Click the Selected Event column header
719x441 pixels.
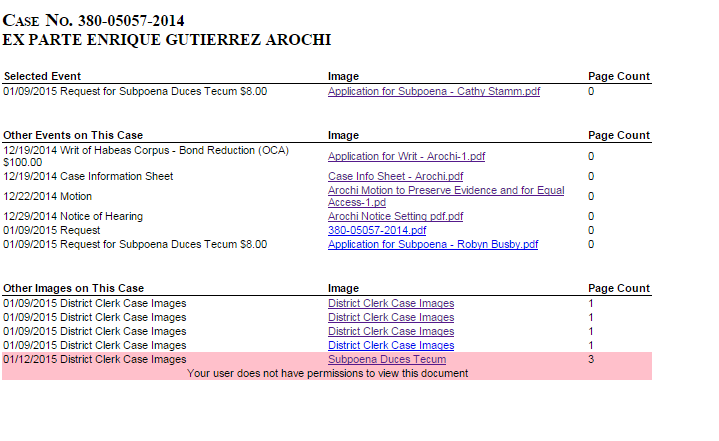pos(42,76)
